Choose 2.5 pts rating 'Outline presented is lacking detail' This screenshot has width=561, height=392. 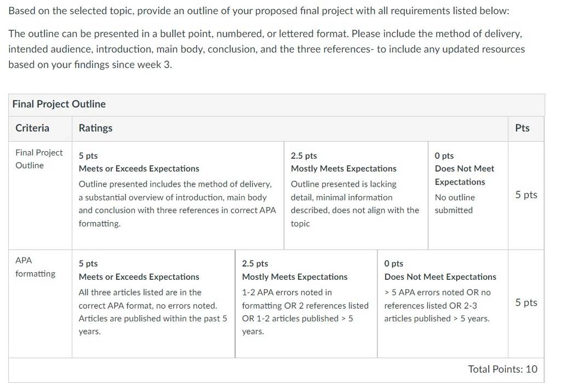pos(356,195)
